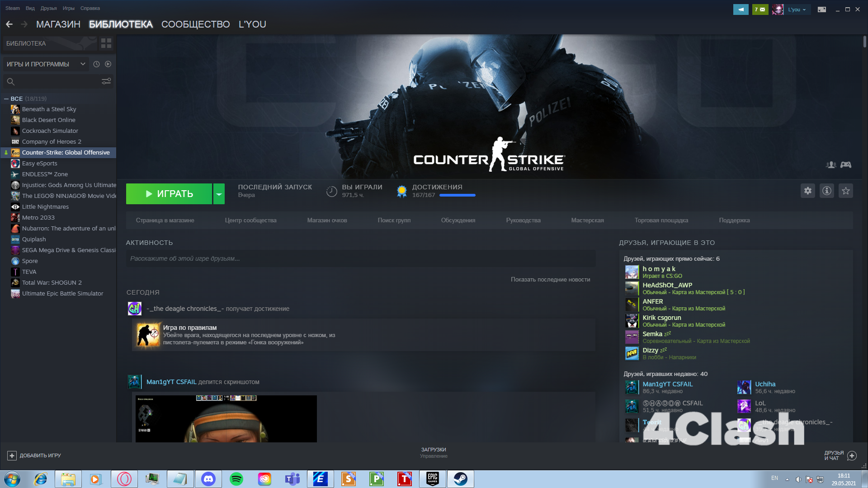Viewport: 868px width, 488px height.
Task: Open friends and chat plus icon
Action: (852, 455)
